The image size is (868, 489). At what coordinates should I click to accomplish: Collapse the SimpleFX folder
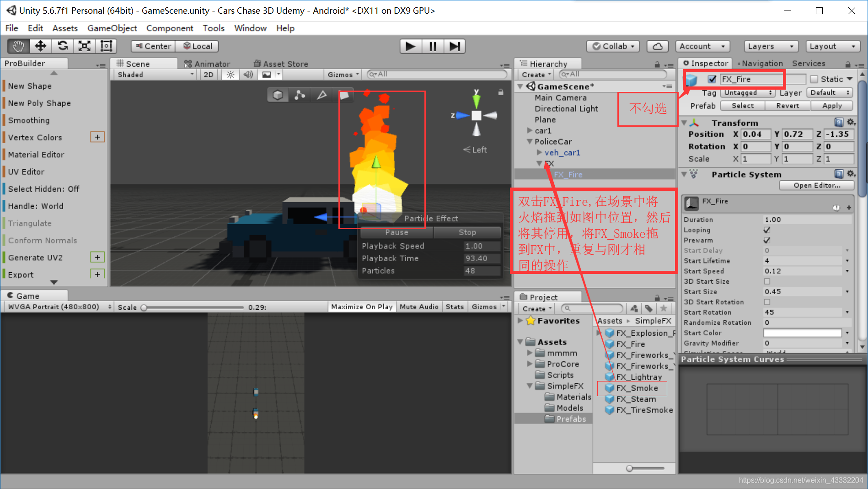530,386
